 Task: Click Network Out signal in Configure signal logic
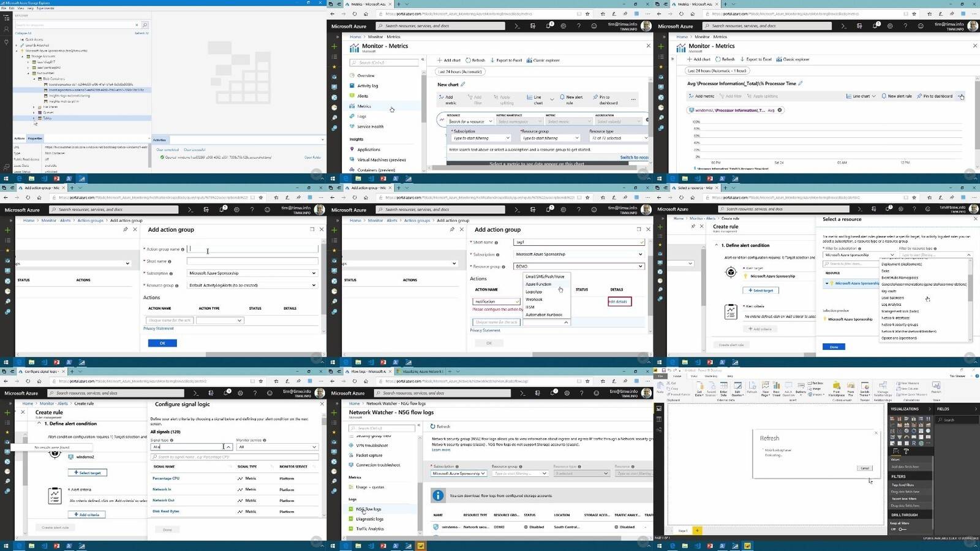pyautogui.click(x=164, y=500)
